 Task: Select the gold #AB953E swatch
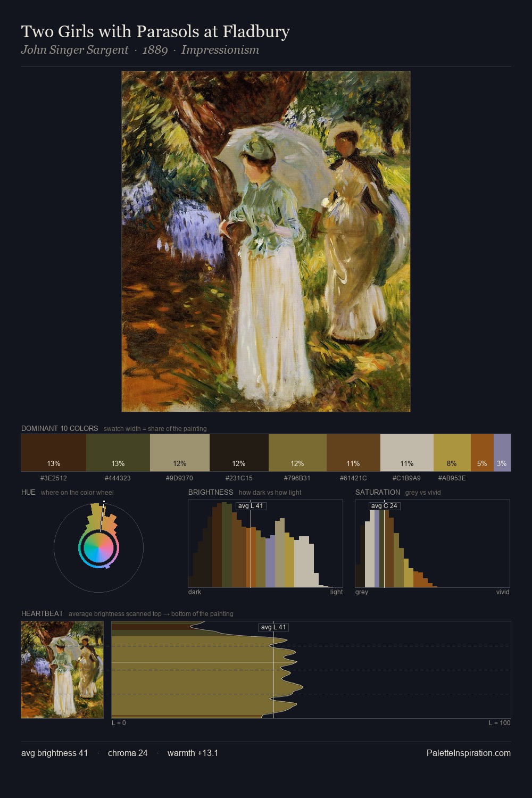tap(452, 453)
